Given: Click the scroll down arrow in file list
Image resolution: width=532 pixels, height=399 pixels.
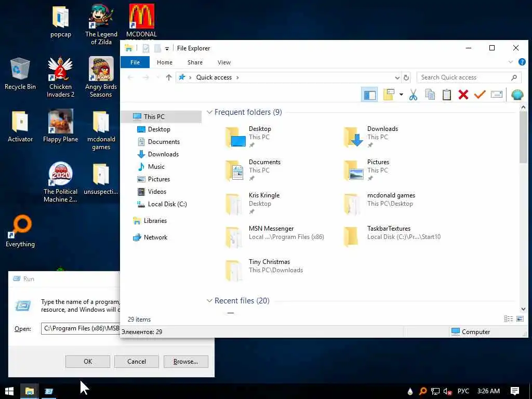Looking at the screenshot, I should tap(523, 309).
